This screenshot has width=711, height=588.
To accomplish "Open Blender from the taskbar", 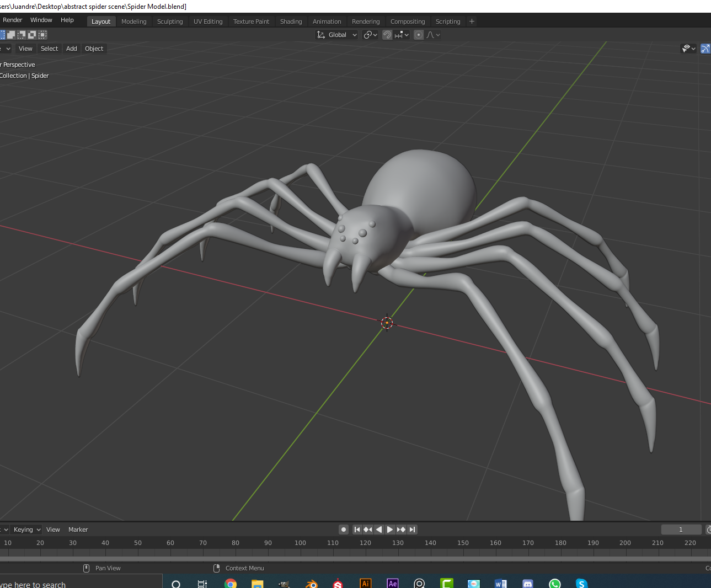I will click(311, 583).
